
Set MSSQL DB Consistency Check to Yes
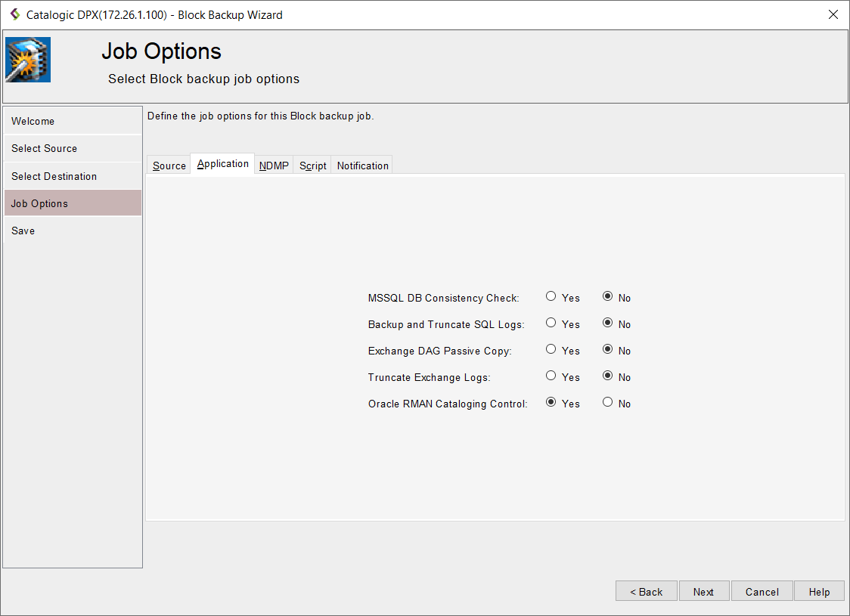551,297
